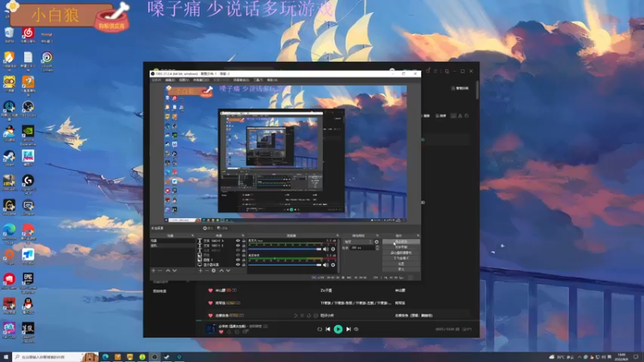The width and height of the screenshot is (644, 362).
Task: Move the selected scene up
Action: point(167,271)
